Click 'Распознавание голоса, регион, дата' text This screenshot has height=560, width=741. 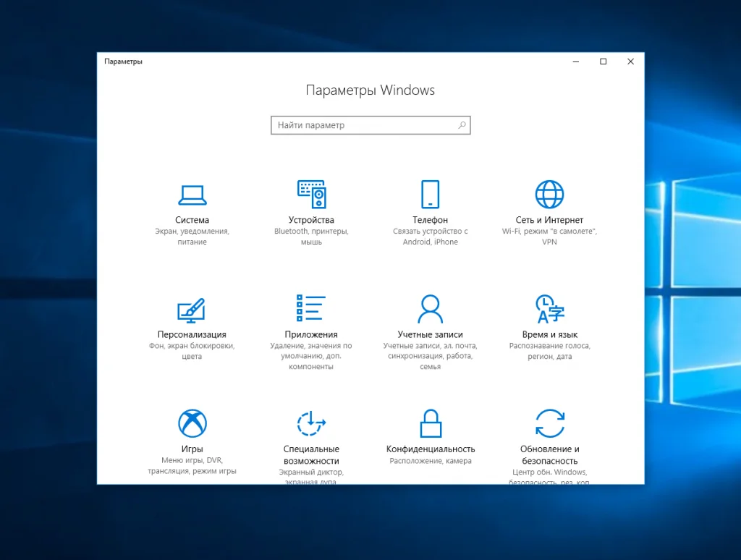[550, 351]
